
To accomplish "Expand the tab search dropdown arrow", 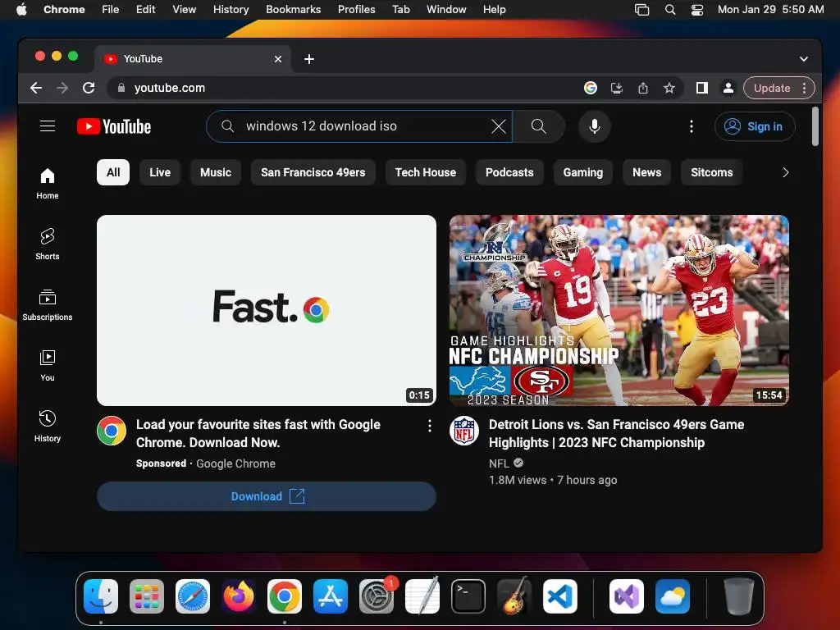I will [804, 59].
